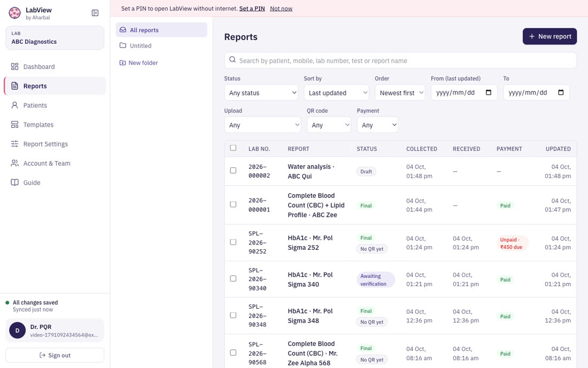588x368 pixels.
Task: Click the Patients person icon
Action: [x=14, y=105]
